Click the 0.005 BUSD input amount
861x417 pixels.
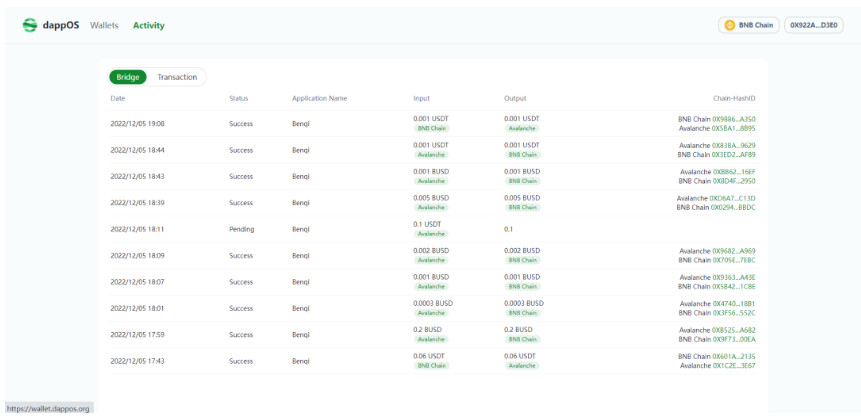430,198
